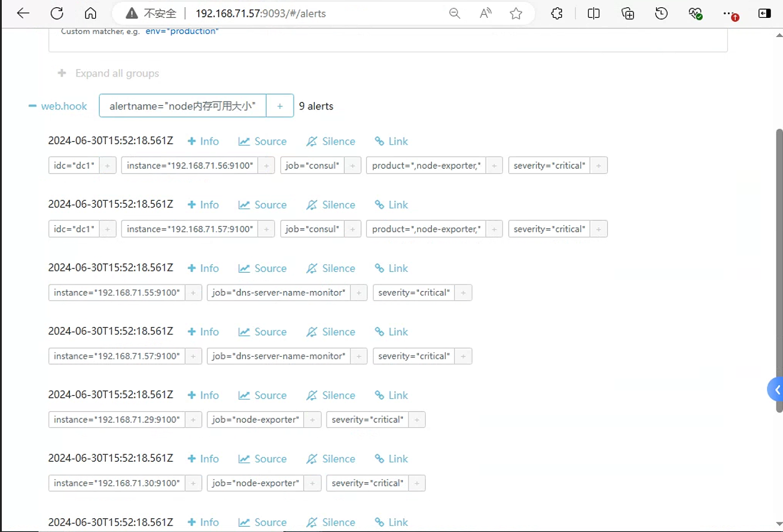Silence the 192.168.71.56:9100 consul alert
The height and width of the screenshot is (532, 783).
point(331,141)
